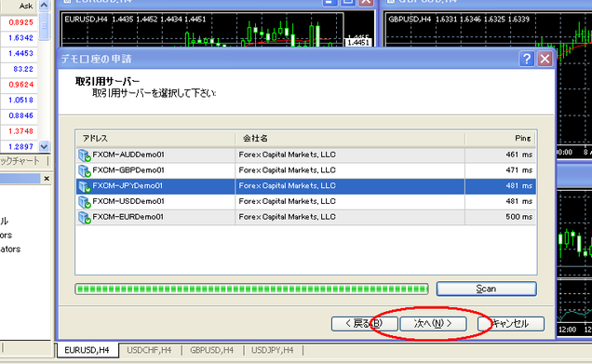Click the scan progress bar

[x=252, y=290]
